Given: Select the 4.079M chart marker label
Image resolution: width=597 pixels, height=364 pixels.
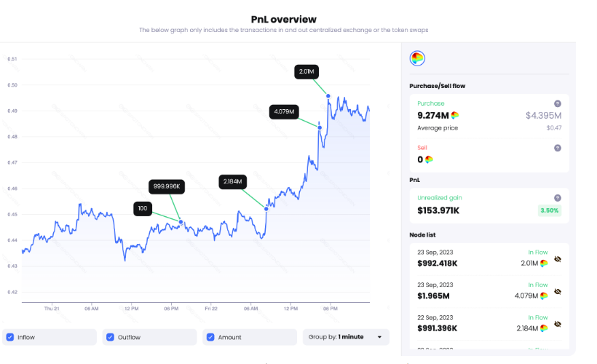Looking at the screenshot, I should point(284,112).
